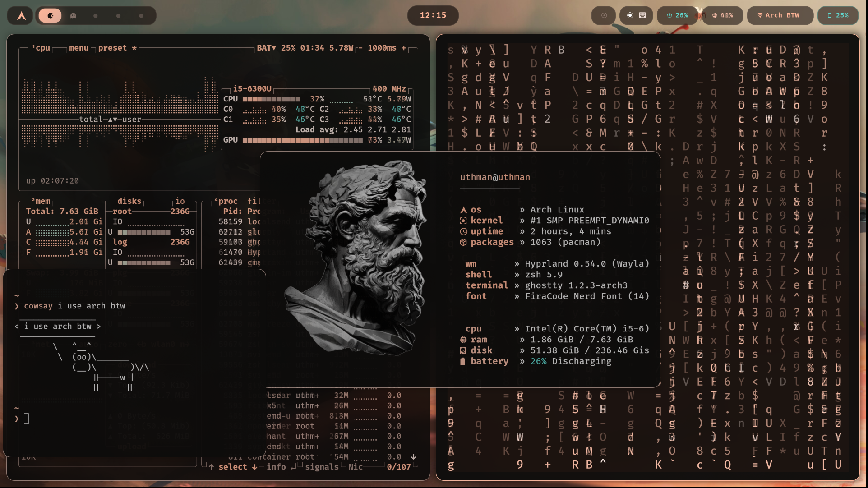Image resolution: width=868 pixels, height=488 pixels.
Task: Click the box icon beside packages
Action: (463, 242)
